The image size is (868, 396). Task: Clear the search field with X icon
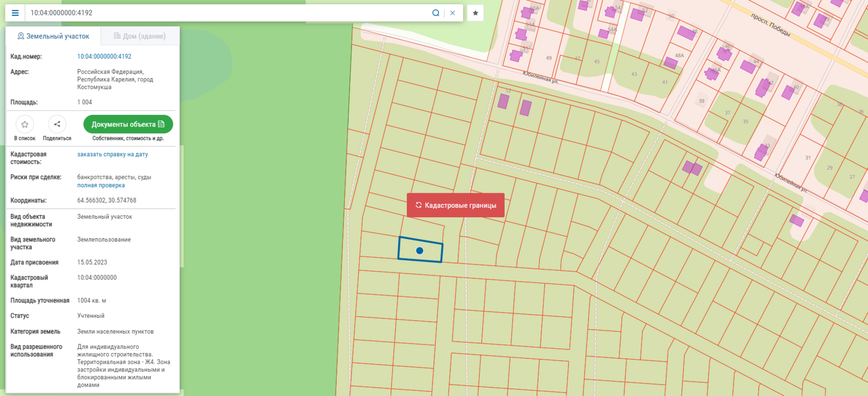pos(452,13)
